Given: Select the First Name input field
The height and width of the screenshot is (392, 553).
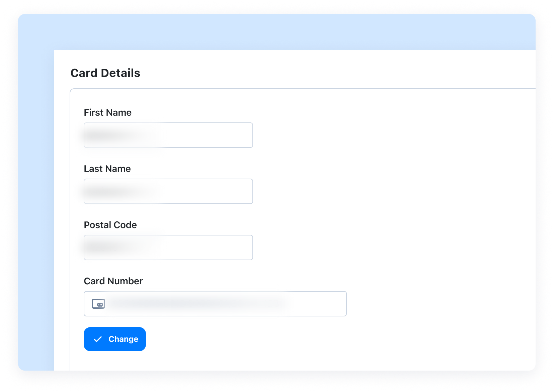Looking at the screenshot, I should click(x=168, y=135).
